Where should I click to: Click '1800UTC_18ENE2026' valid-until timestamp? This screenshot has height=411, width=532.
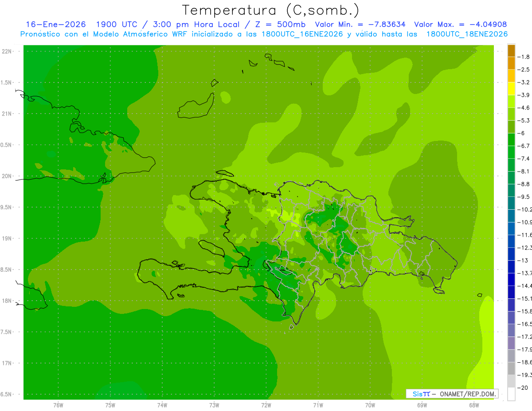(x=466, y=34)
